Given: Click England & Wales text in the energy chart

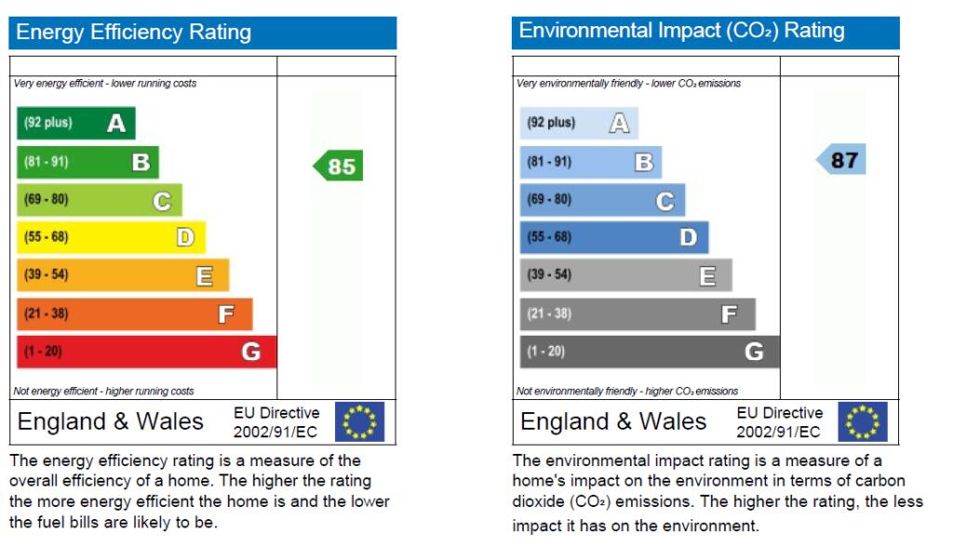Looking at the screenshot, I should coord(111,421).
